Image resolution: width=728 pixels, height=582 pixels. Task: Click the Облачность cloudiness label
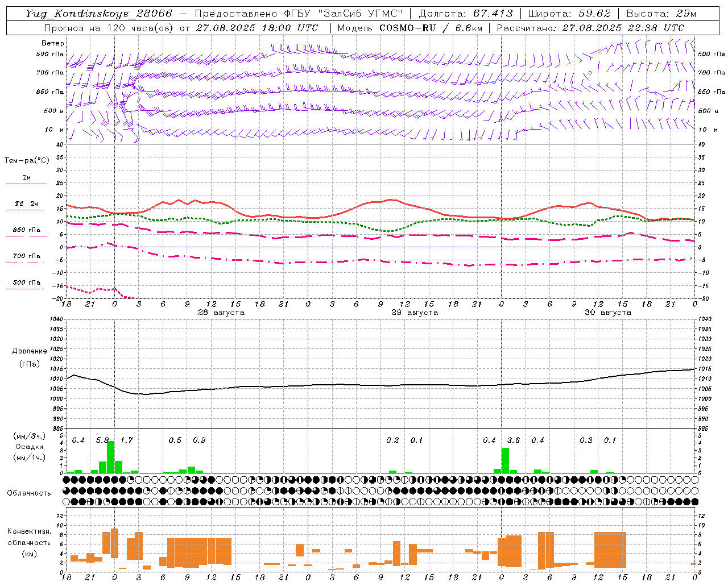[29, 493]
